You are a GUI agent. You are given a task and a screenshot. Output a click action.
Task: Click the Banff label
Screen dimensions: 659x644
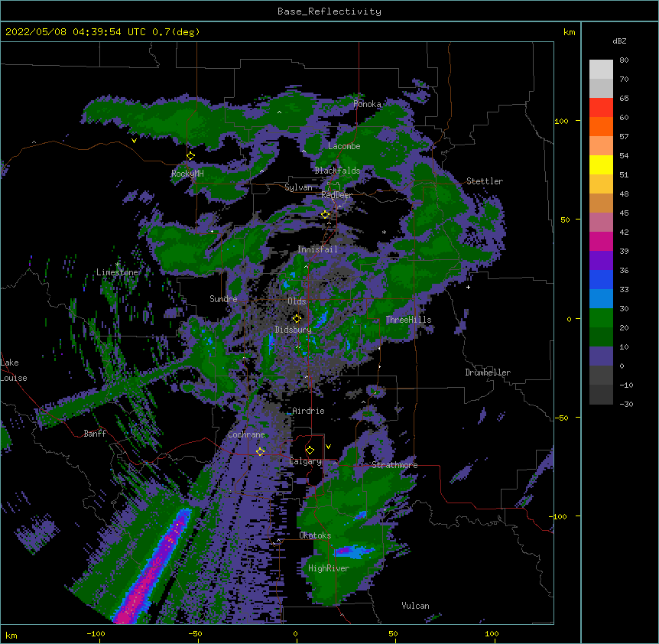pos(95,434)
